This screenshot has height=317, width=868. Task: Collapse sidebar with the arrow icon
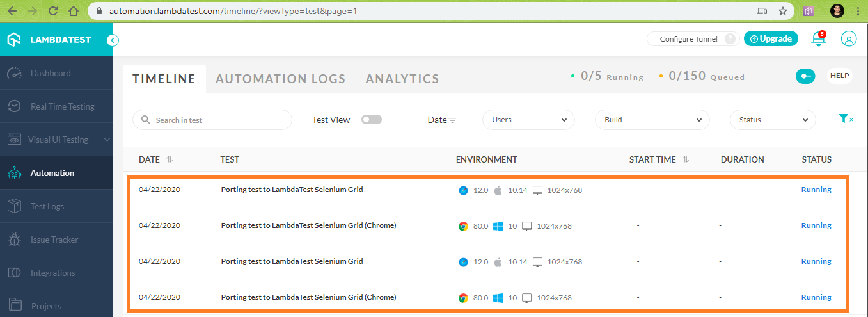click(x=113, y=40)
